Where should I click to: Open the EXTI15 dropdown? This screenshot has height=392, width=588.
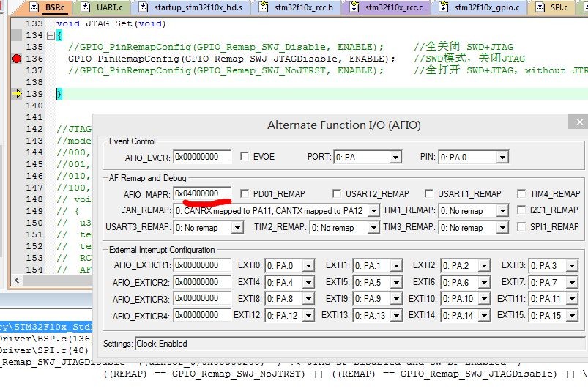pyautogui.click(x=553, y=315)
